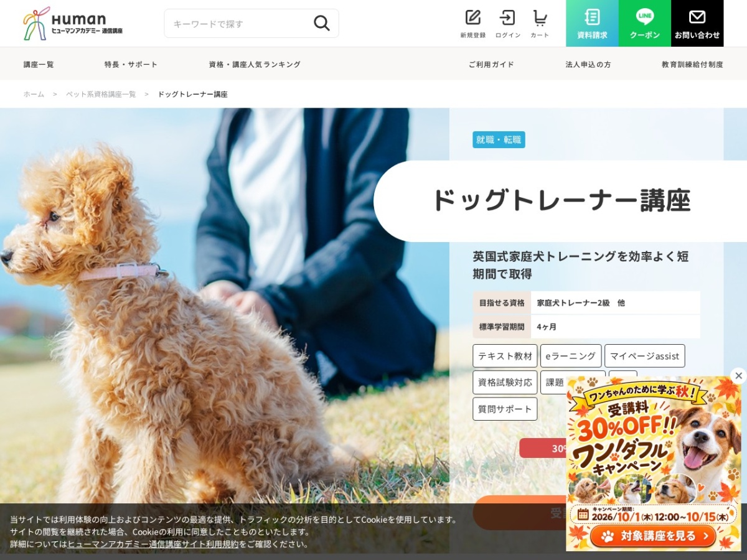Select the 資格試験対応 feature tag

505,382
